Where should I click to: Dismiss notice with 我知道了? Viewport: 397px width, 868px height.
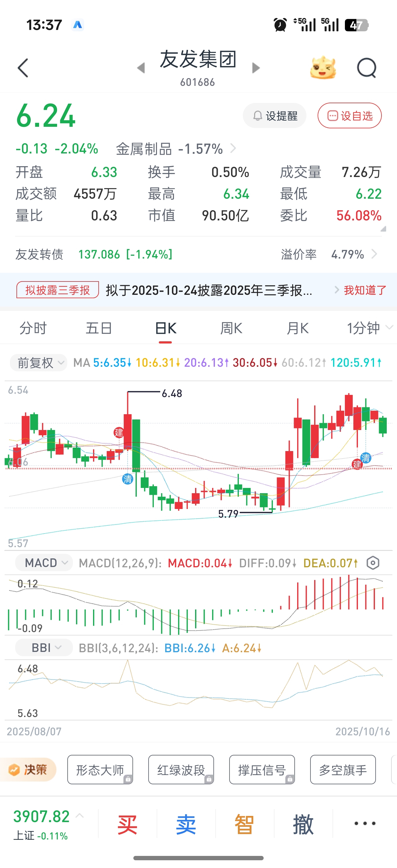click(365, 290)
